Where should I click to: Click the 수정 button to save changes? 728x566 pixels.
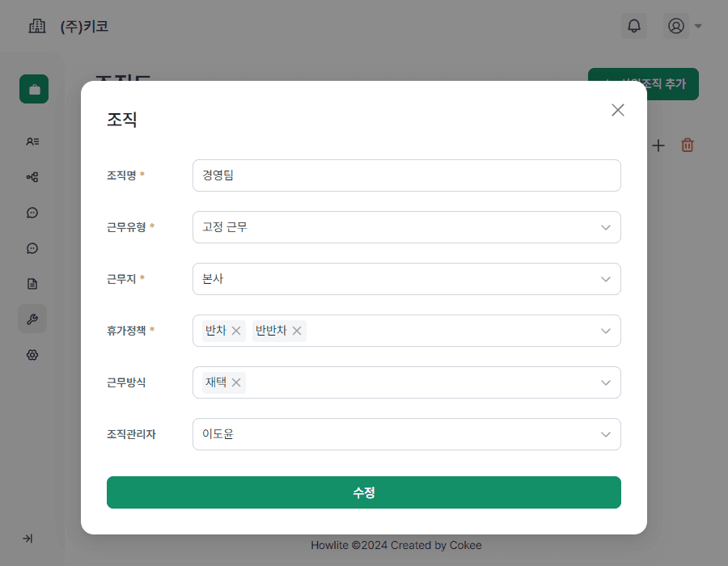364,492
